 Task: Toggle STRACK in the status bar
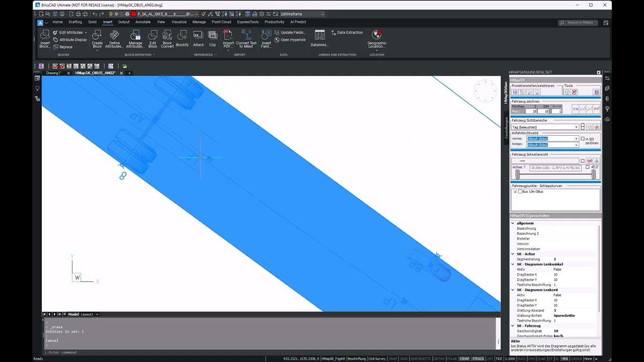coord(478,358)
